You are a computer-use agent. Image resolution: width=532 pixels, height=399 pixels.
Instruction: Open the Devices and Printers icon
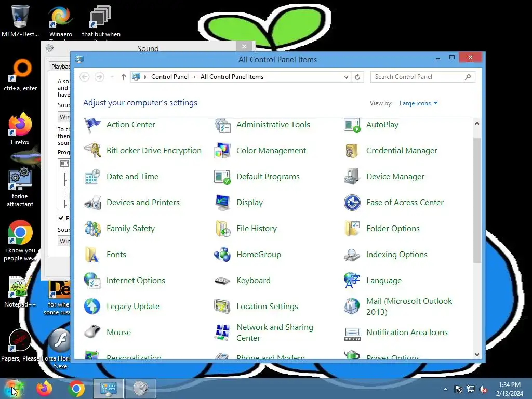(92, 203)
